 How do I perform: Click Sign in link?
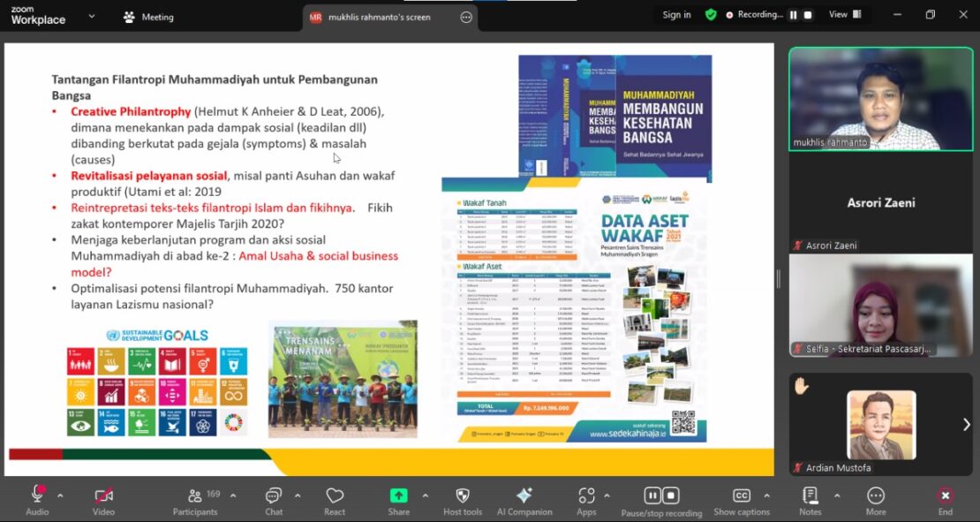[x=677, y=15]
